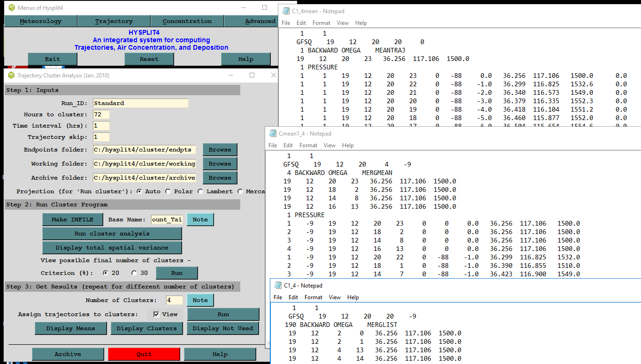This screenshot has height=364, width=641.
Task: Click Run next to Criterion options
Action: tap(177, 273)
